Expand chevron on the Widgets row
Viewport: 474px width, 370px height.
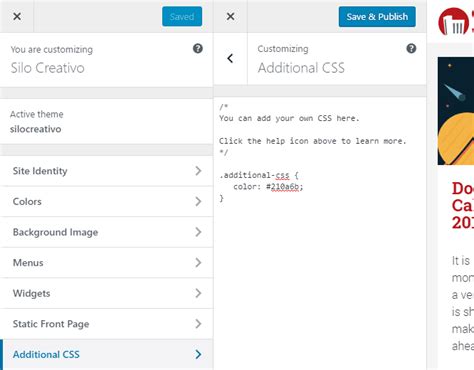(x=198, y=293)
